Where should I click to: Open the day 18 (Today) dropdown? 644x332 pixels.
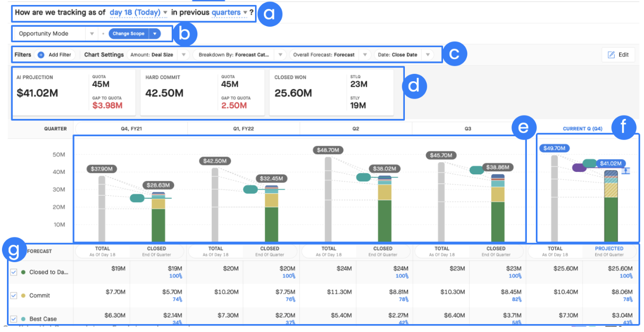pyautogui.click(x=138, y=12)
